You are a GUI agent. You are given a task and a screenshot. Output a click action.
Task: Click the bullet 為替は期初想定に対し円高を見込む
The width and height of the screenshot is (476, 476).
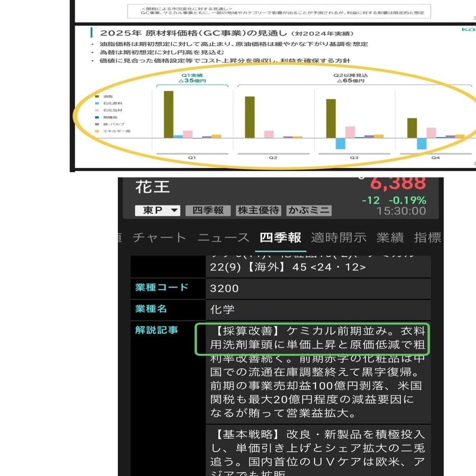[x=161, y=52]
